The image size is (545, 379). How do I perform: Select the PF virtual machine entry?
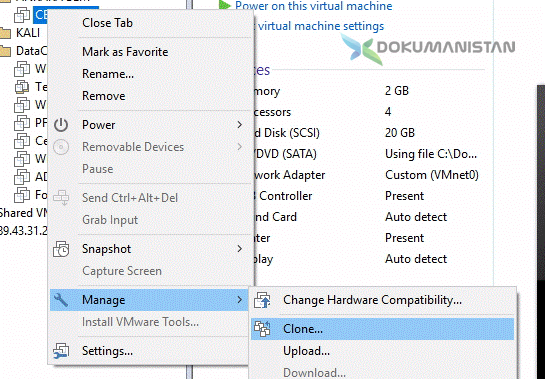(41, 123)
